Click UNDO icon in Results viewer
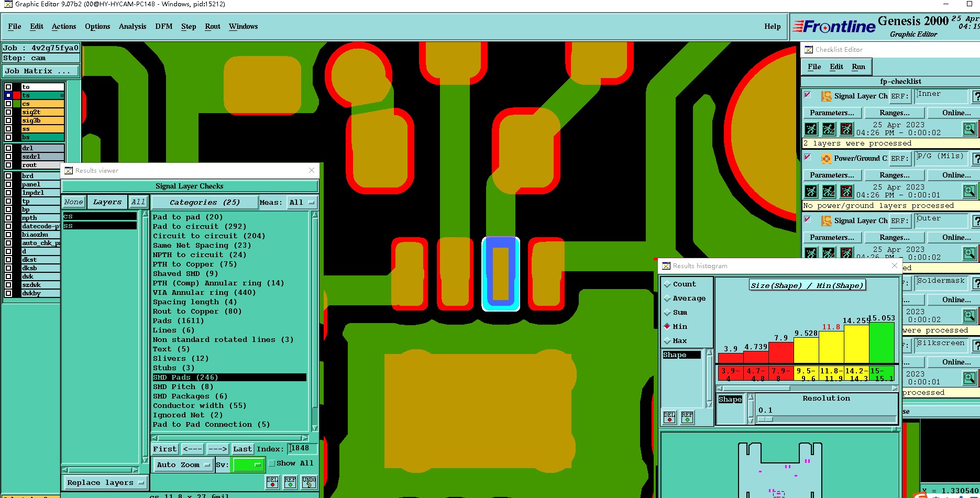 coord(309,482)
